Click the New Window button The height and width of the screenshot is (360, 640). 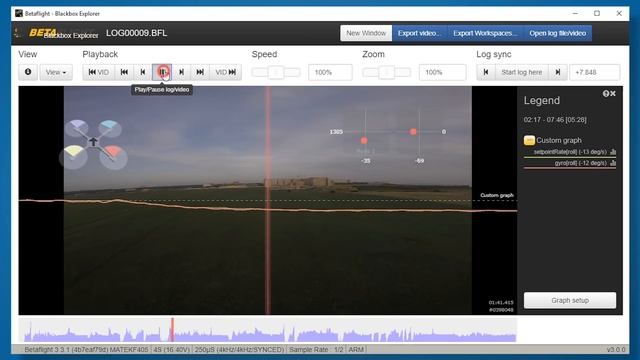366,33
